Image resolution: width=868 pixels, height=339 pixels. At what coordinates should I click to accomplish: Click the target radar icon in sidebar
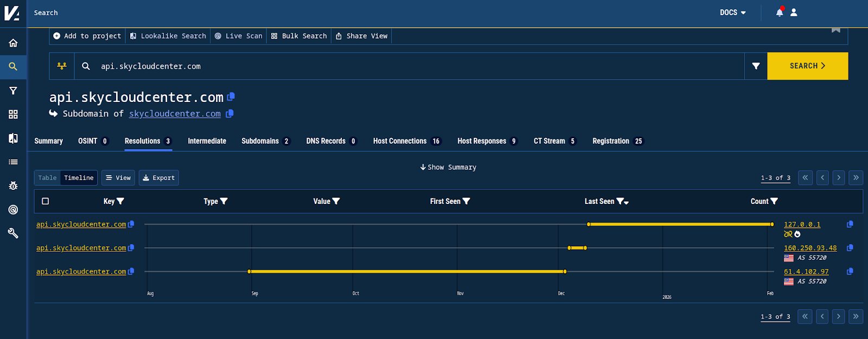(13, 209)
